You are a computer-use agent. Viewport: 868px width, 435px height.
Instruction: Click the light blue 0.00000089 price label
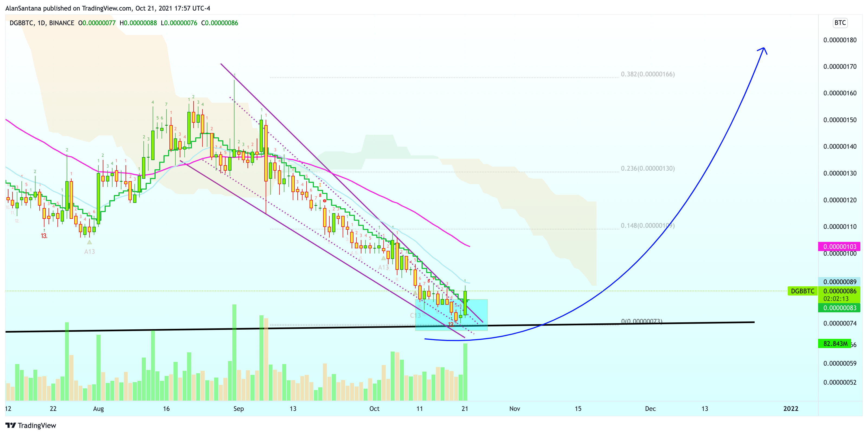point(839,282)
